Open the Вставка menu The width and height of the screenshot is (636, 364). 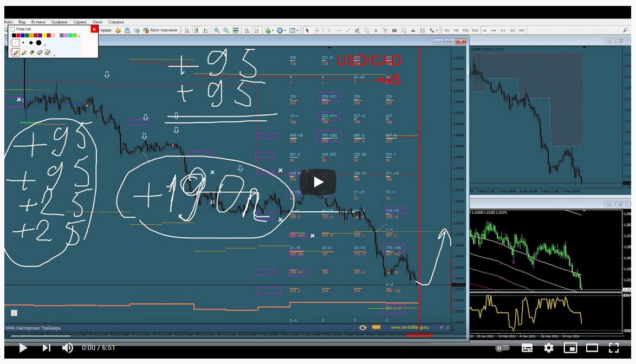[38, 22]
